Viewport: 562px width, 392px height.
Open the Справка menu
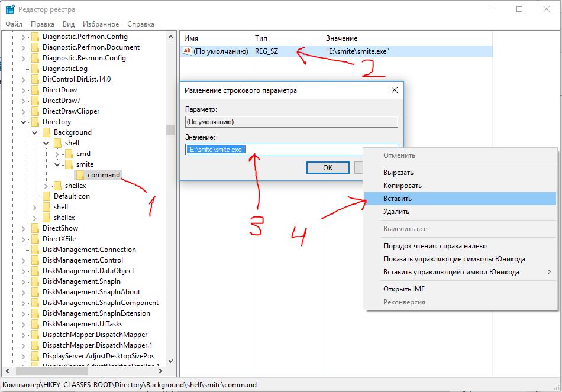[x=141, y=24]
